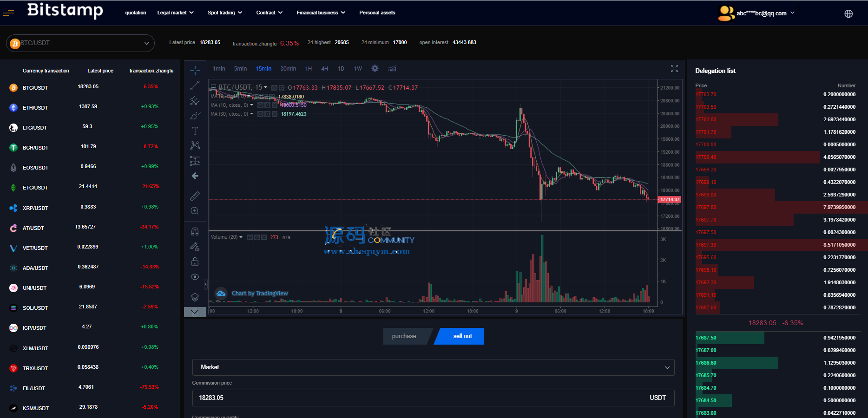Image resolution: width=868 pixels, height=418 pixels.
Task: Collapse chart legend toggle box
Action: [214, 87]
